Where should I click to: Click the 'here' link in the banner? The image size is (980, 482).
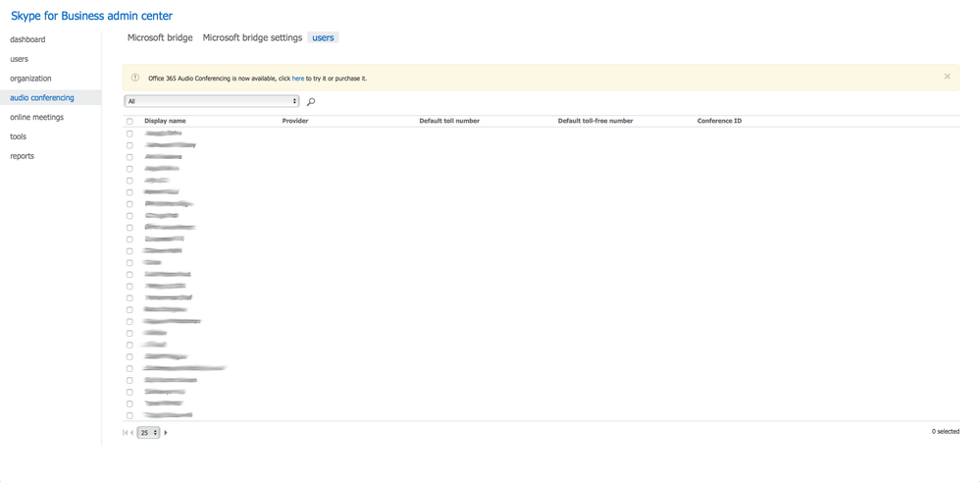tap(298, 79)
